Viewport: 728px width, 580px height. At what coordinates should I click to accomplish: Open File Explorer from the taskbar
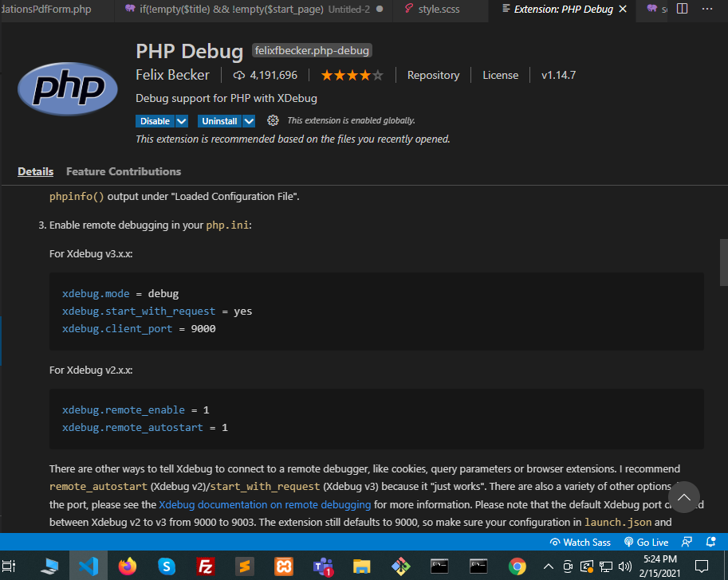pos(362,566)
